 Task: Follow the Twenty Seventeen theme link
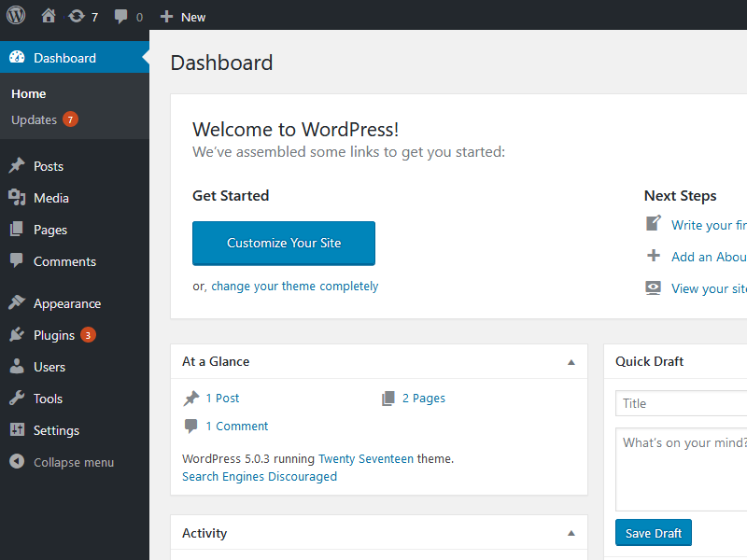coord(365,459)
